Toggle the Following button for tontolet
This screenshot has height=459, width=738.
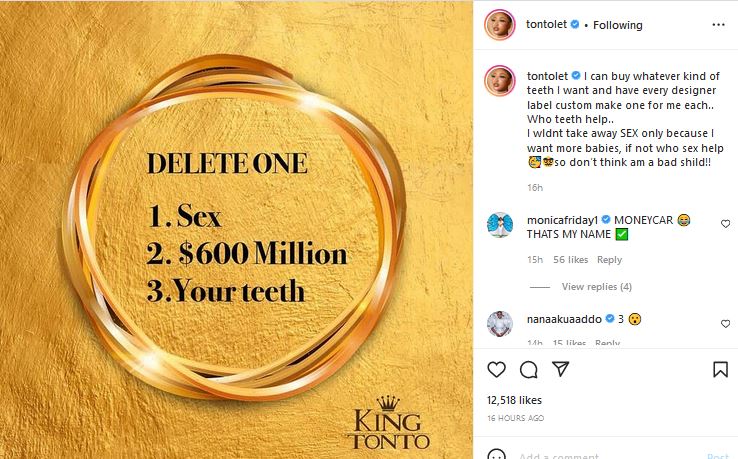(x=618, y=25)
